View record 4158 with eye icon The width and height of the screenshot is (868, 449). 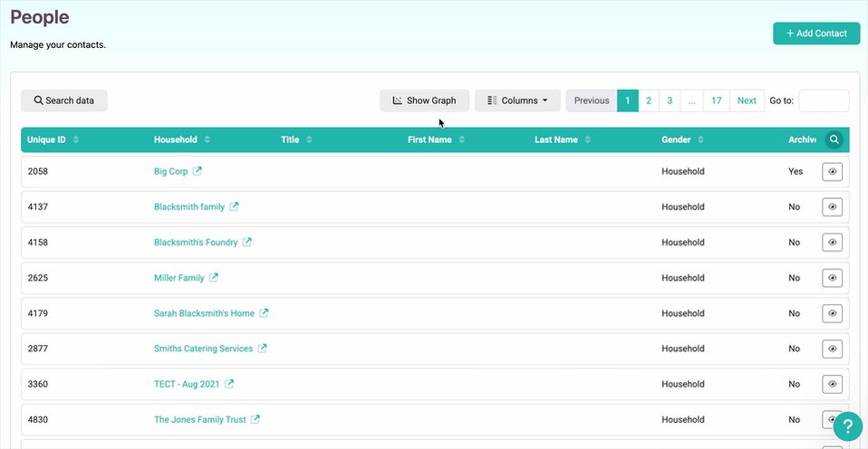pos(832,243)
